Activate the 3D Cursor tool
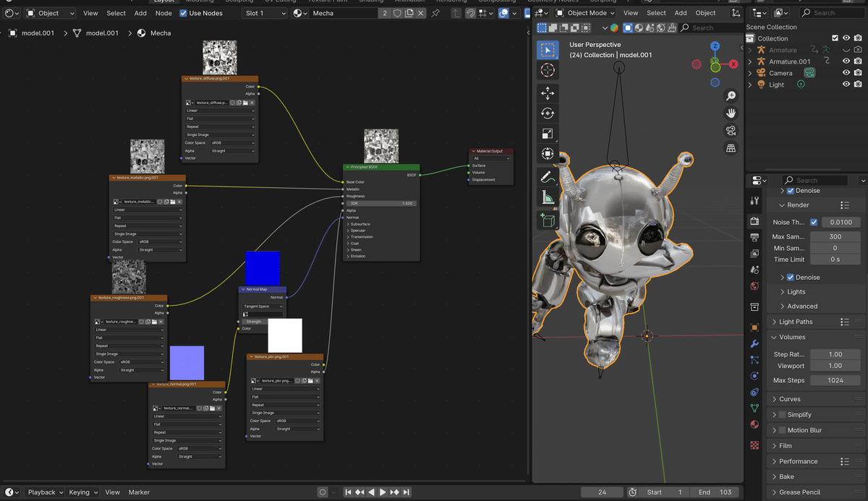This screenshot has height=501, width=868. pos(548,70)
